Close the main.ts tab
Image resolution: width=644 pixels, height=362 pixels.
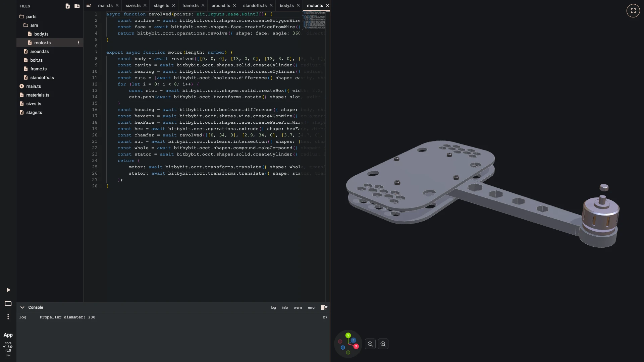117,5
